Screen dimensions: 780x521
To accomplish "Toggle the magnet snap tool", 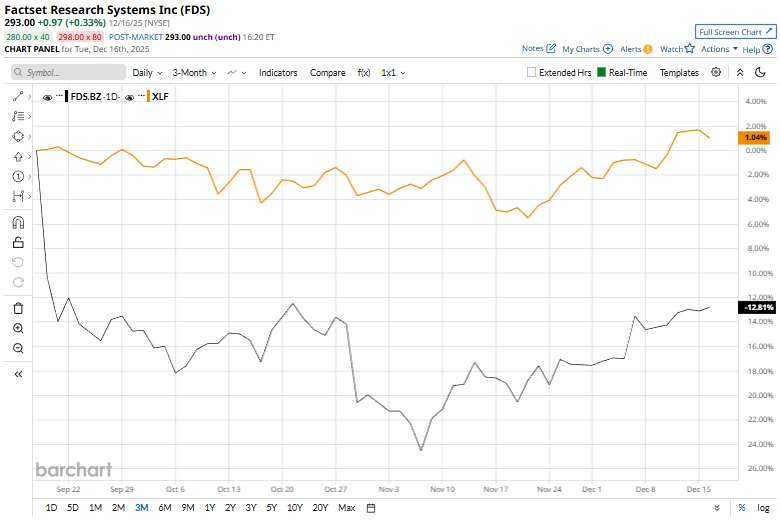I will (x=18, y=222).
